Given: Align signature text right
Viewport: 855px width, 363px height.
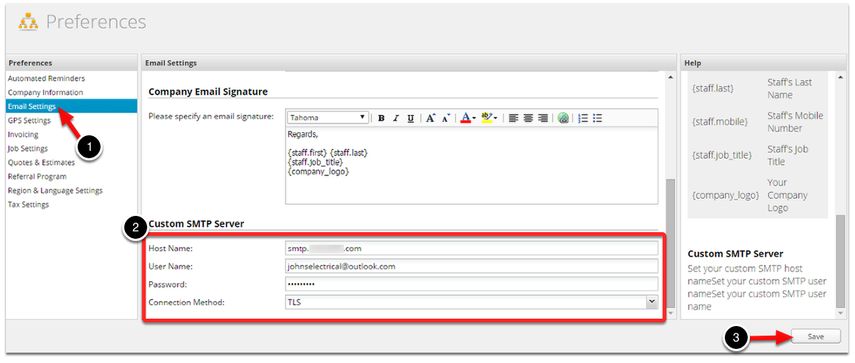Looking at the screenshot, I should point(543,118).
